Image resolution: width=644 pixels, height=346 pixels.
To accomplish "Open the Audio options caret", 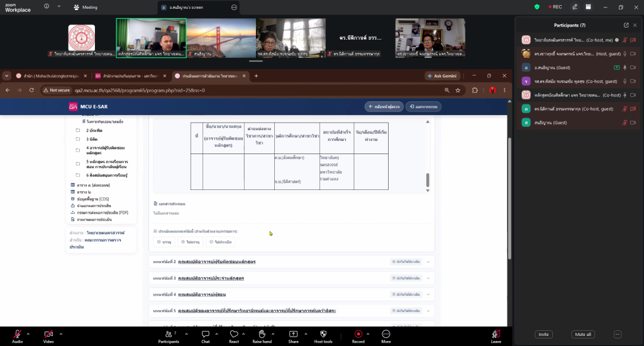I will point(28,334).
